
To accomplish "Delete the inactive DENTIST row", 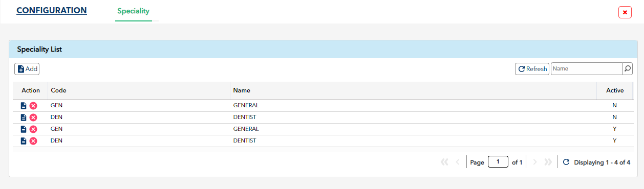I will click(x=33, y=117).
